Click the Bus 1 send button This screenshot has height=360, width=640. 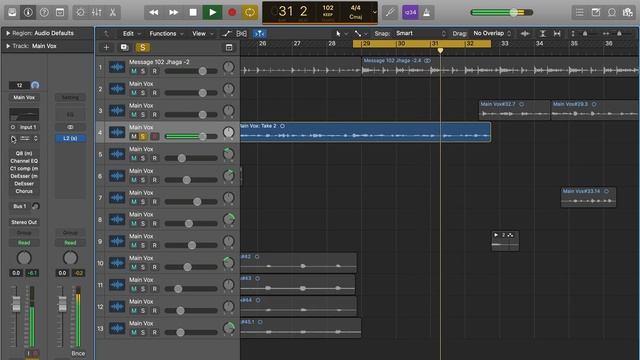click(19, 206)
